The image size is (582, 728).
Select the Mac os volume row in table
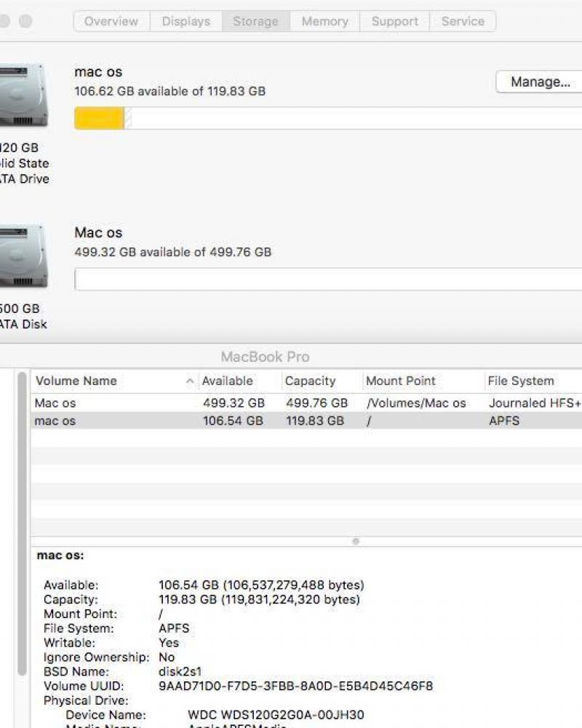(306, 403)
